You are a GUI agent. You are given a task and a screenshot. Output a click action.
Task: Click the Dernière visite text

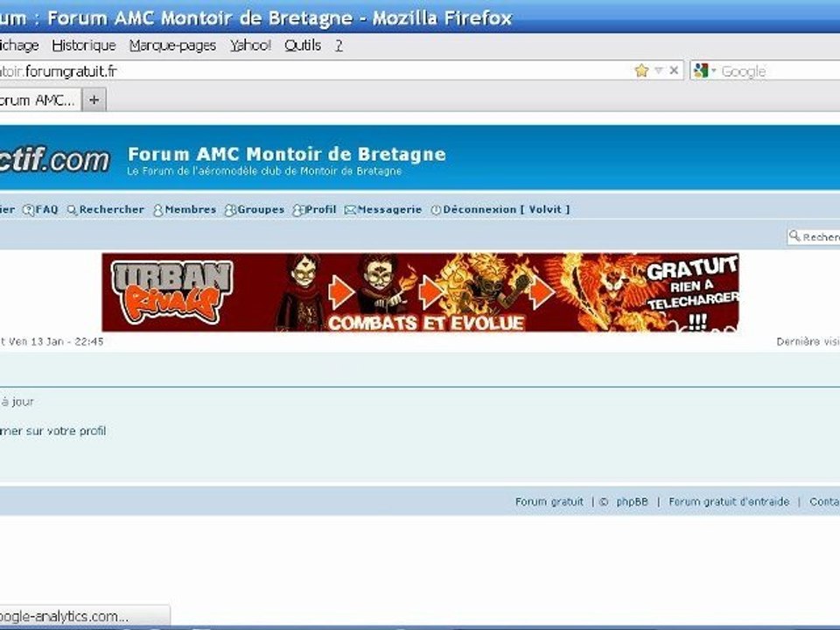(808, 342)
